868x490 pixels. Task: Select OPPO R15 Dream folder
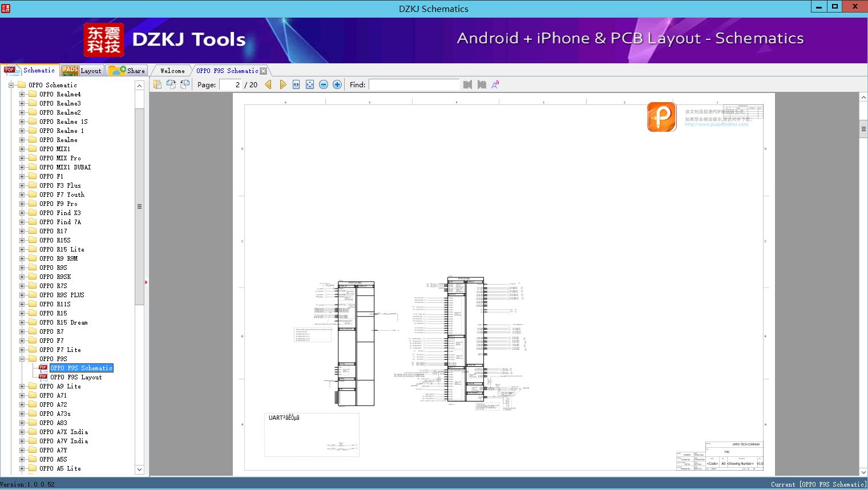63,322
